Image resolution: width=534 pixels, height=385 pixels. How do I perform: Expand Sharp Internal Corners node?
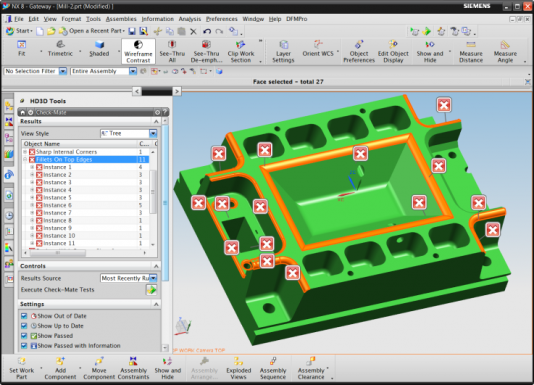tap(25, 152)
